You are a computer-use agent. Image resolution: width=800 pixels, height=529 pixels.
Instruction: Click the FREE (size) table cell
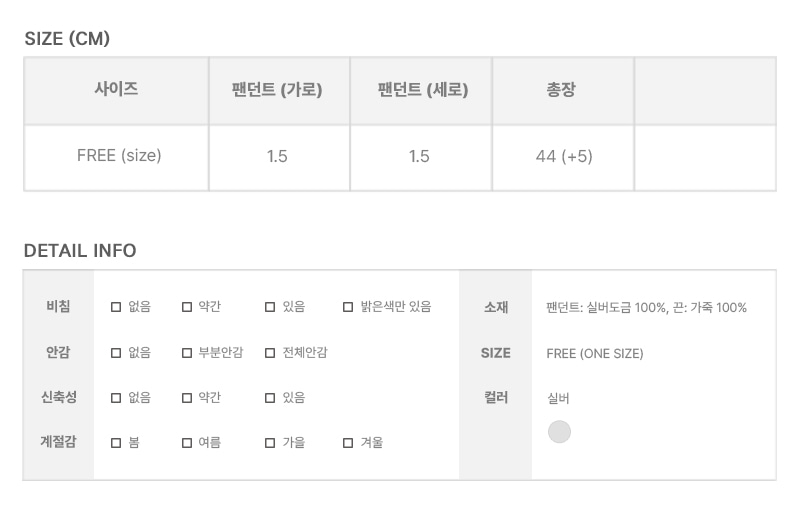[116, 158]
